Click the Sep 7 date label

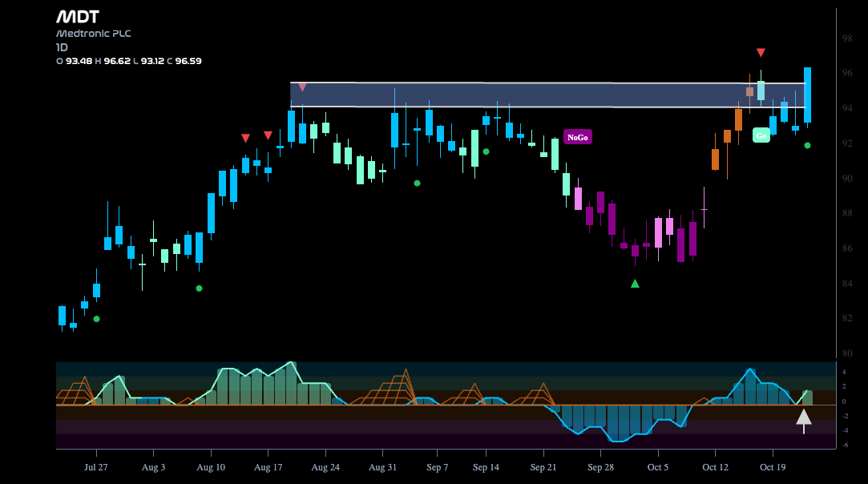pos(438,467)
